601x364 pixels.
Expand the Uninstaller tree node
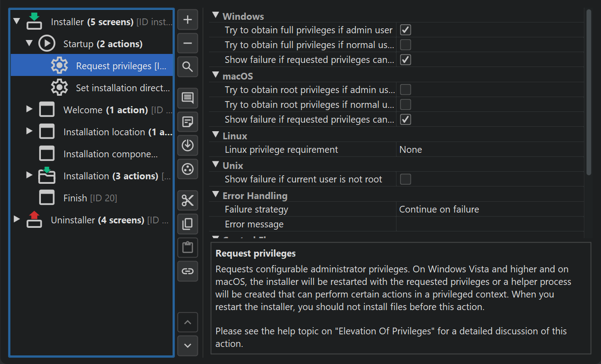click(x=17, y=219)
